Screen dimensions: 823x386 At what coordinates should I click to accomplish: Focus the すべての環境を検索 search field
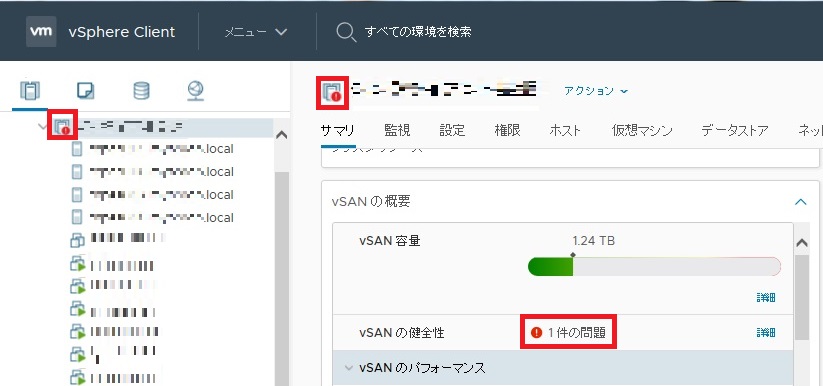[418, 32]
